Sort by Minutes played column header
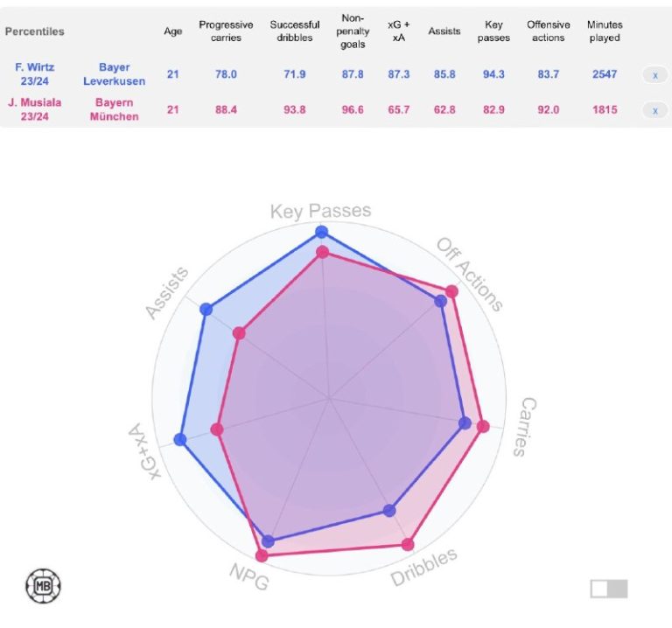The height and width of the screenshot is (628, 672). (605, 31)
